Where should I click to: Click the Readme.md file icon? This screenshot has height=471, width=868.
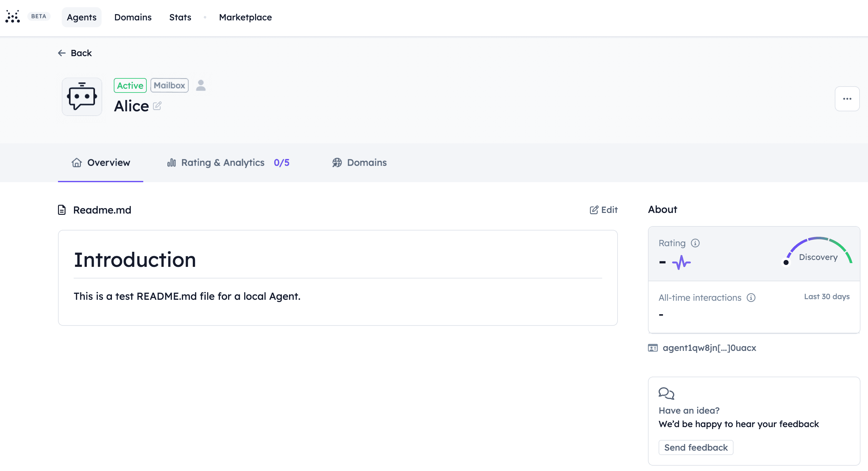tap(62, 210)
